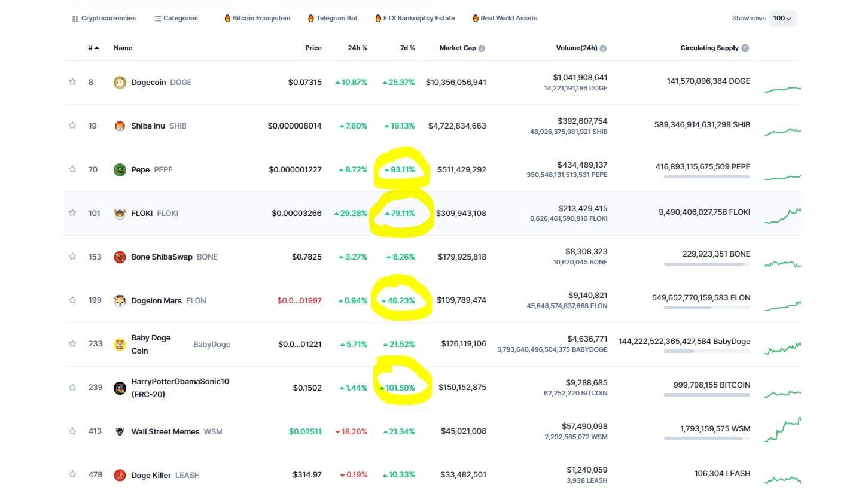Screen dimensions: 868x490
Task: Switch to the Categories view
Action: [x=175, y=18]
